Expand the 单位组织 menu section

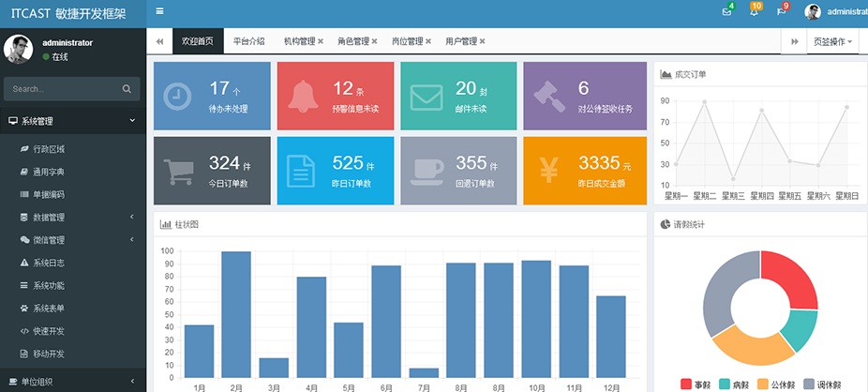click(x=73, y=381)
